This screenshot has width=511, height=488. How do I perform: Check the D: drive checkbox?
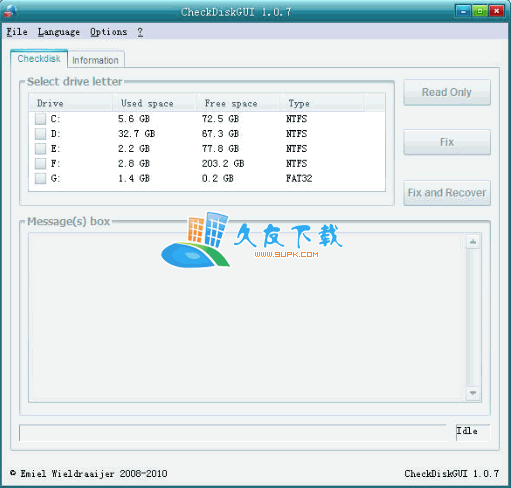pos(40,134)
